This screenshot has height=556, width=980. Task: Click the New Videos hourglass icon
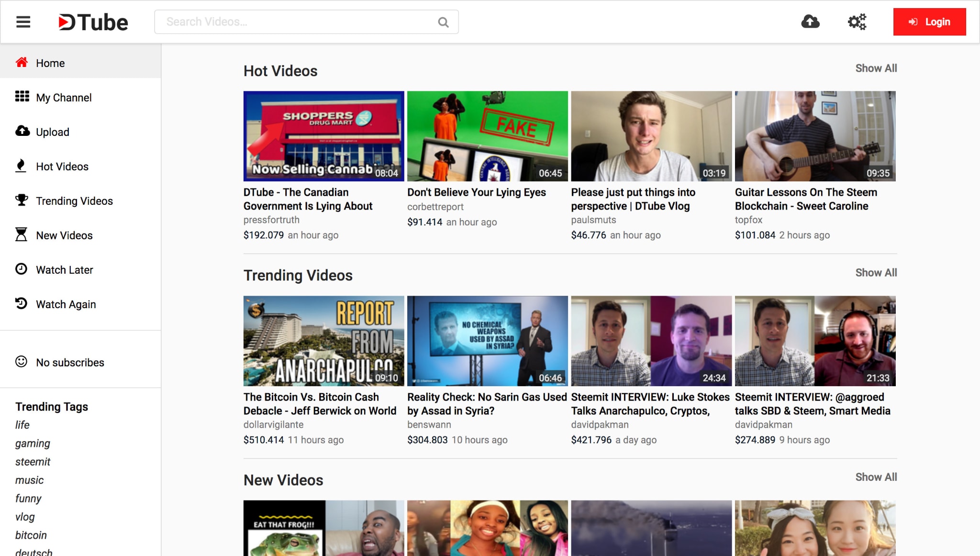(21, 234)
